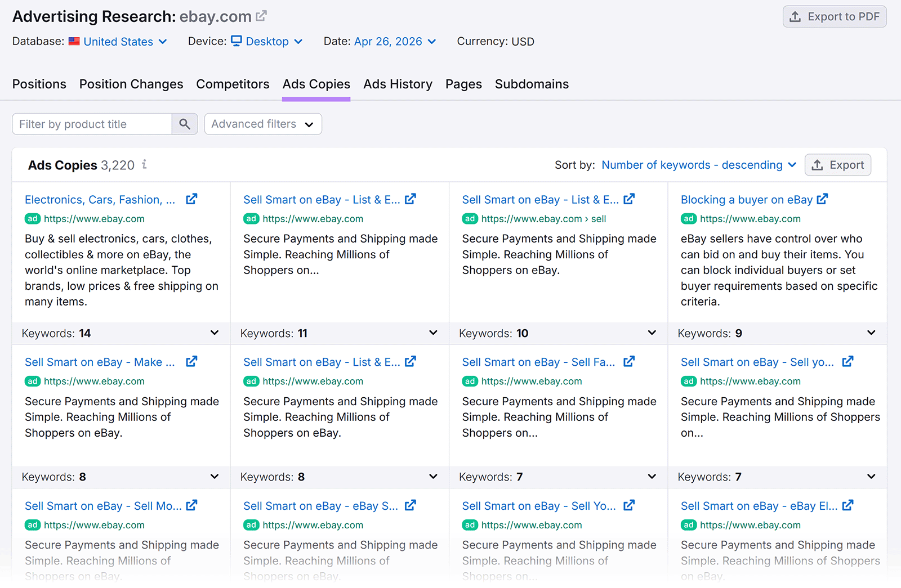
Task: Switch to the Competitors tab
Action: 233,84
